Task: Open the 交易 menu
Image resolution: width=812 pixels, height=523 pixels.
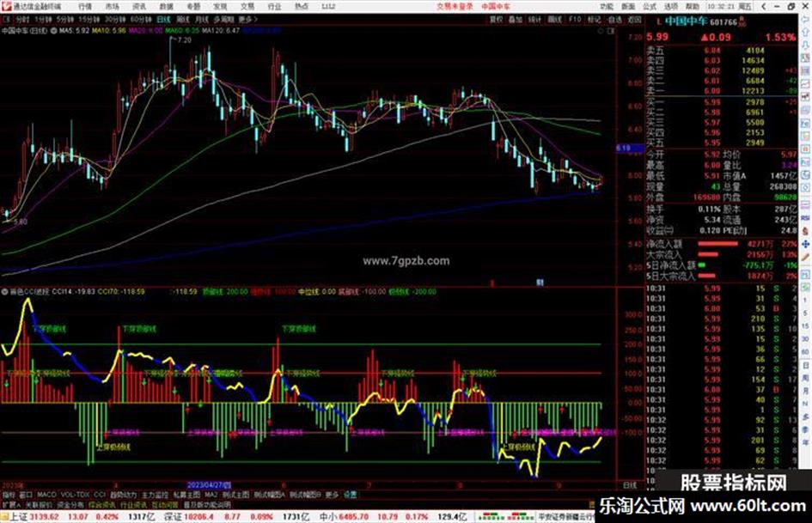Action: [247, 7]
